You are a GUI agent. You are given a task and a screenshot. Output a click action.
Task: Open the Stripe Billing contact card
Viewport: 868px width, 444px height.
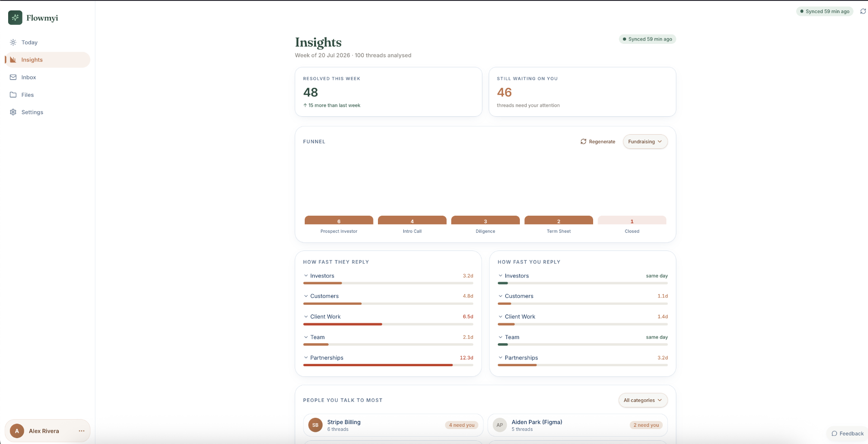(x=393, y=425)
